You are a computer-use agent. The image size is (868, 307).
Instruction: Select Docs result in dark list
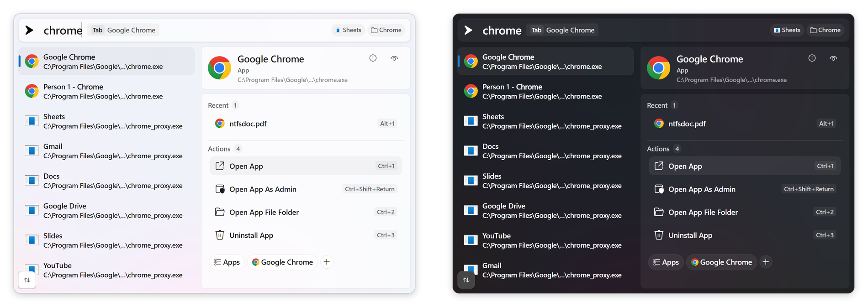545,151
